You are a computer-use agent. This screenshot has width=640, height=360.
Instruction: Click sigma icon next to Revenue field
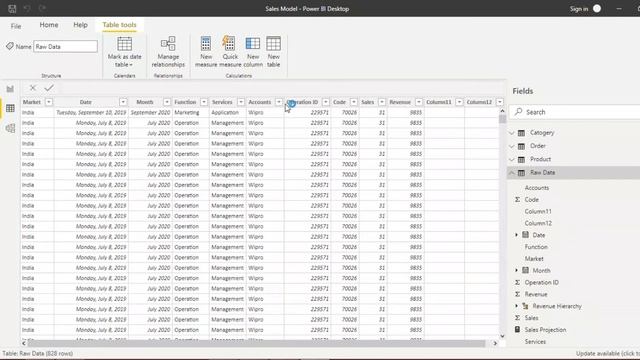coord(517,294)
